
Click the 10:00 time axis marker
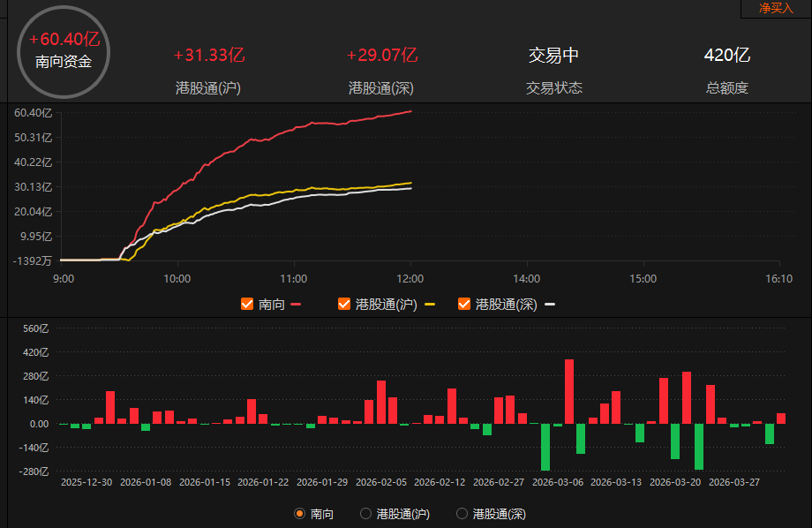pos(177,278)
